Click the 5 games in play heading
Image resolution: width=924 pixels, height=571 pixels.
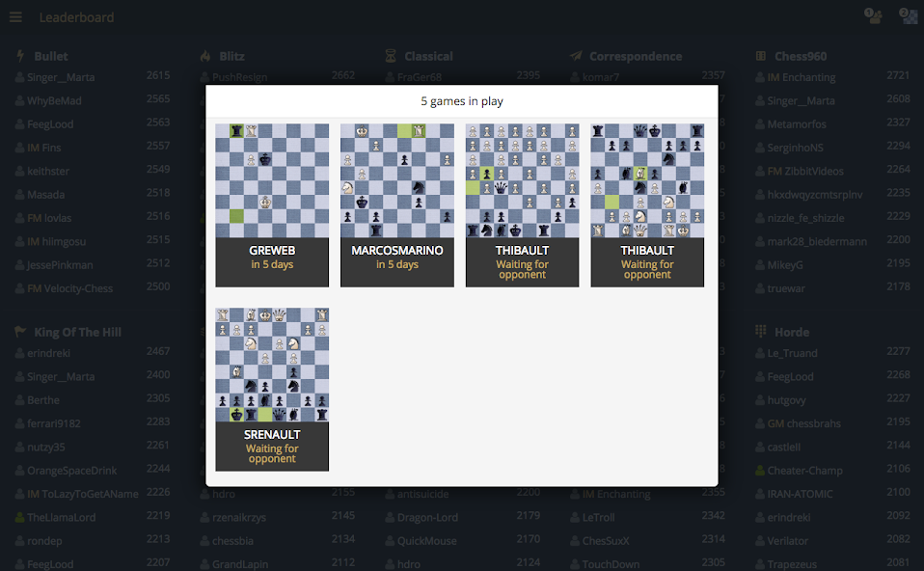pyautogui.click(x=460, y=100)
